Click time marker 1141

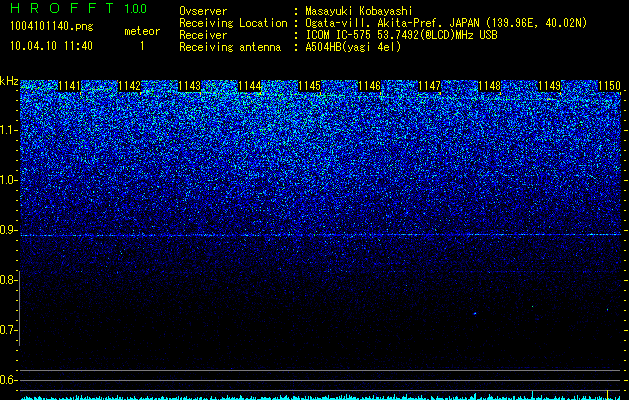(x=69, y=86)
